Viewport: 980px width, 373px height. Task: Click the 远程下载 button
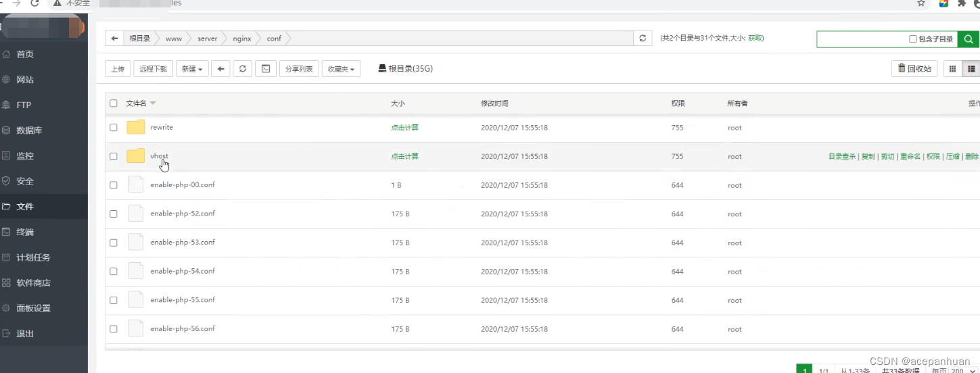click(153, 68)
